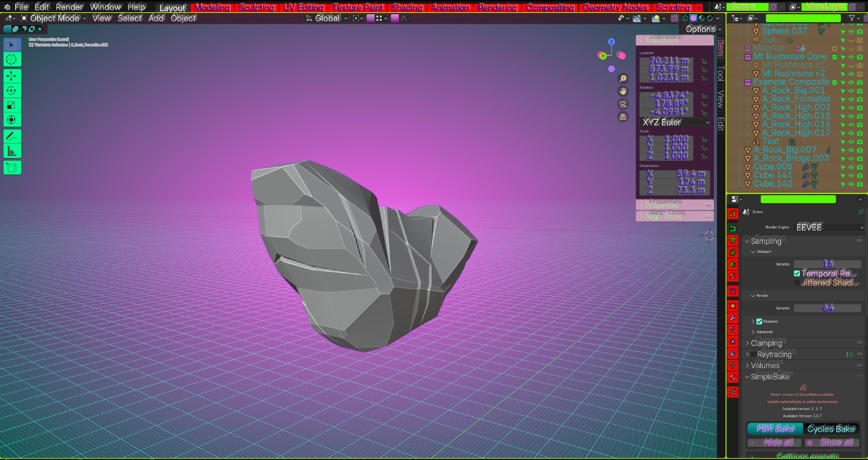Select the Annotate pencil tool
Viewport: 868px width, 460px height.
pos(12,136)
